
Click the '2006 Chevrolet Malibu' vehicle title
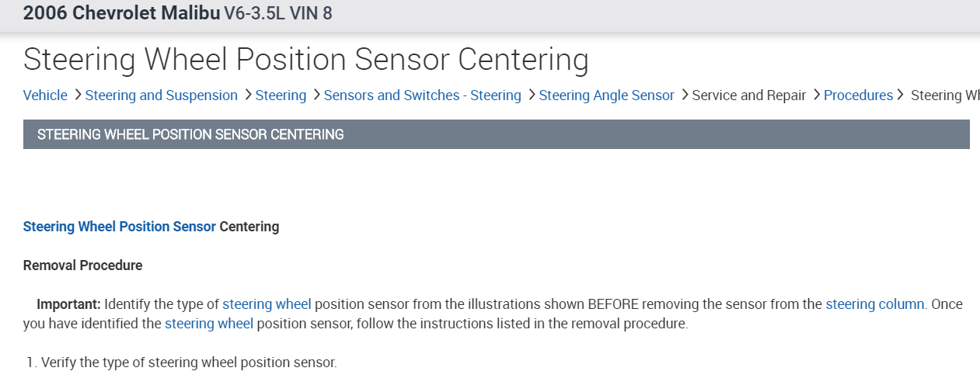[x=122, y=13]
